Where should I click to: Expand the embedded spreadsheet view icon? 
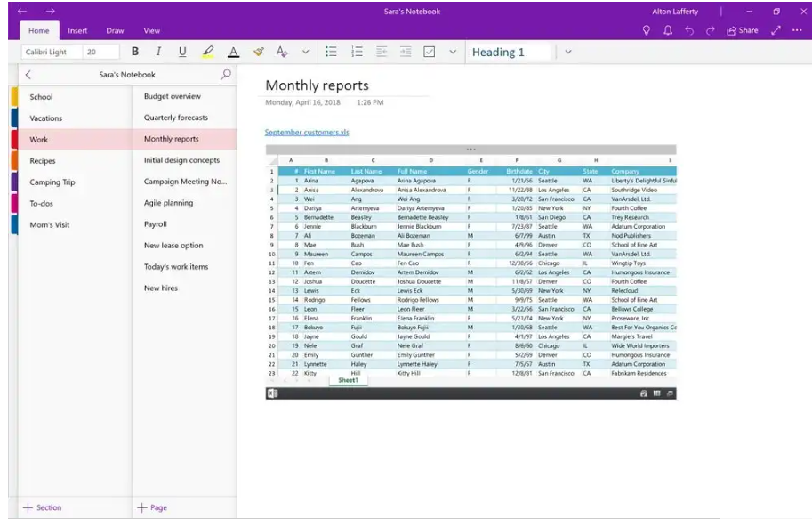[x=670, y=393]
